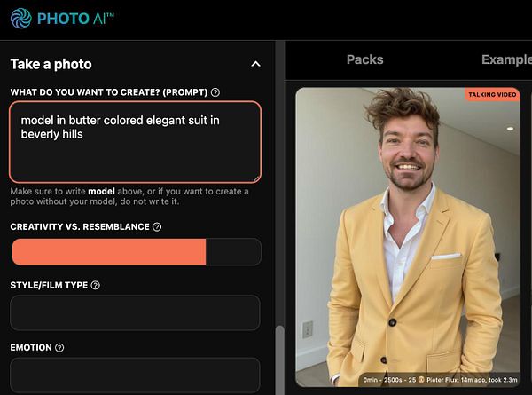Open help icon next to prompt label
Screen dimensions: 532x395
(215, 92)
